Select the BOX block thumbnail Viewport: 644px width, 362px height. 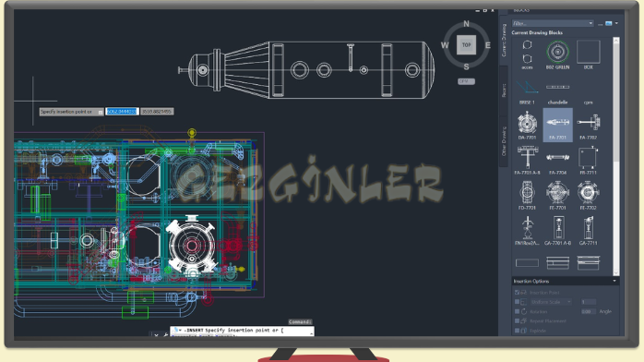(588, 55)
